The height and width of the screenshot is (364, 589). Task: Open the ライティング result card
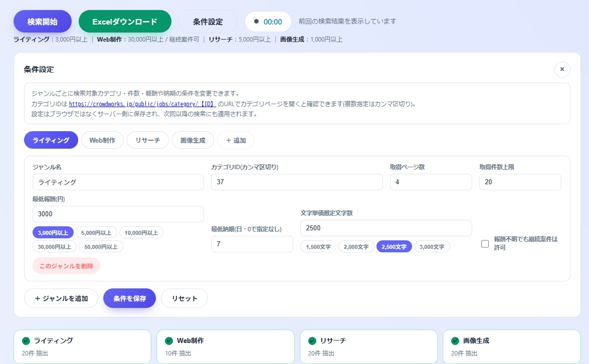pyautogui.click(x=82, y=347)
